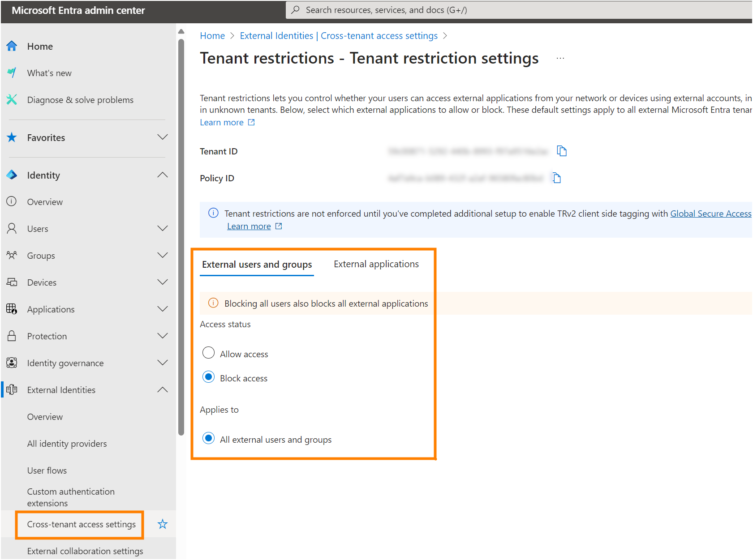Screen dimensions: 753x560
Task: Click the Protection lock icon
Action: 12,336
